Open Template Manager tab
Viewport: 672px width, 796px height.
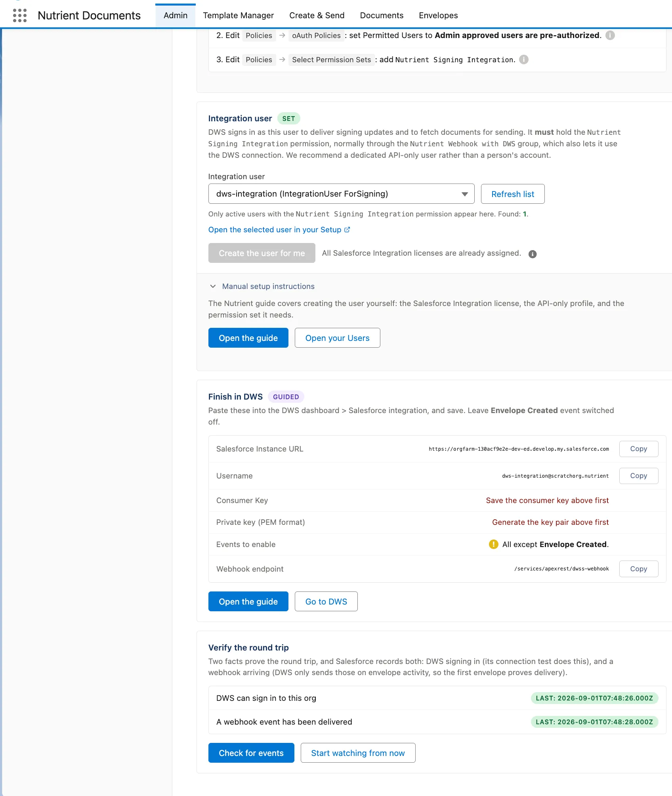(239, 15)
